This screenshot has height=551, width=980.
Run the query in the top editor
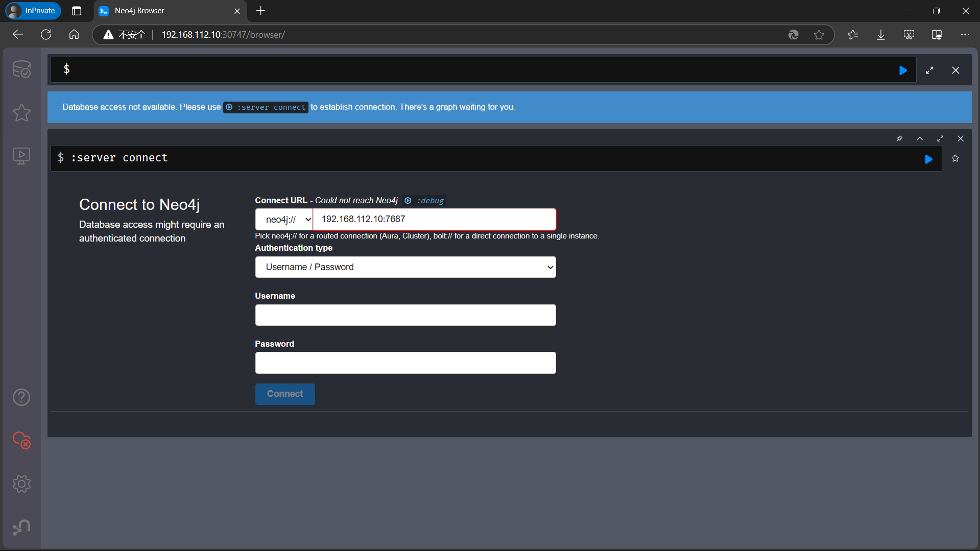coord(903,70)
